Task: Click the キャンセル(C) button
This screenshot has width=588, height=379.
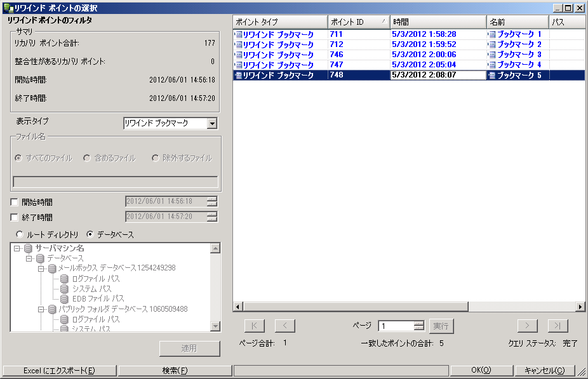Action: click(x=544, y=370)
